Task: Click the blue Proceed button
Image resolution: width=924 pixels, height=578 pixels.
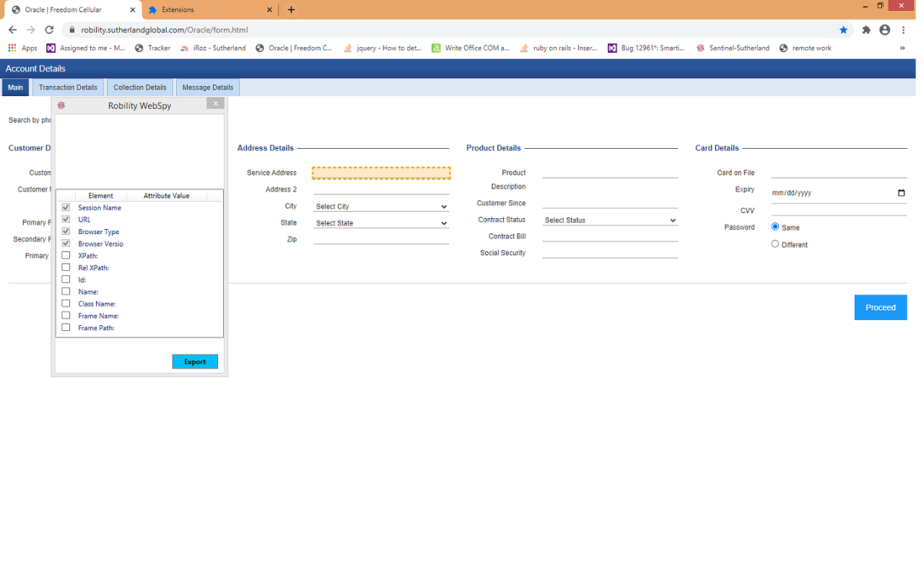Action: coord(880,308)
